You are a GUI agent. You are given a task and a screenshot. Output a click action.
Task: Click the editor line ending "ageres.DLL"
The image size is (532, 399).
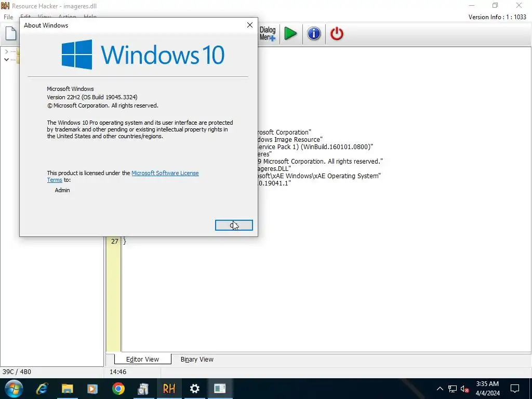coord(274,169)
